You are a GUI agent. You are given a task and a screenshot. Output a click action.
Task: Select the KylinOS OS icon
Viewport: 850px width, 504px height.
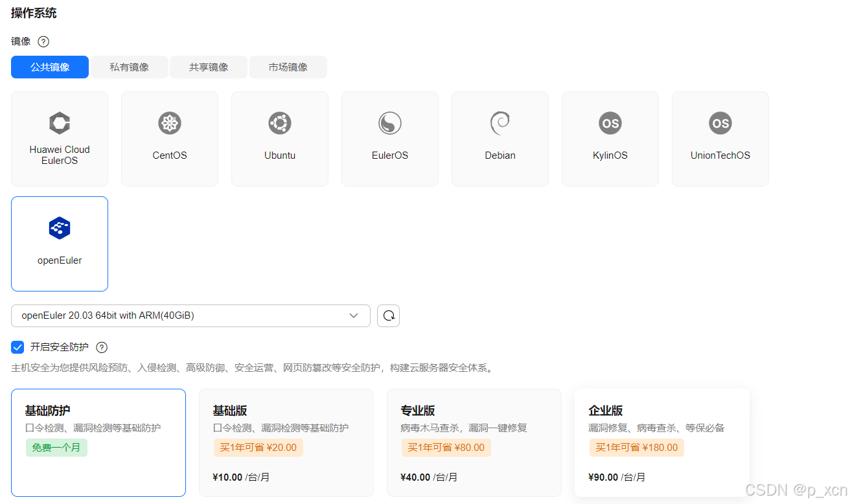(610, 123)
